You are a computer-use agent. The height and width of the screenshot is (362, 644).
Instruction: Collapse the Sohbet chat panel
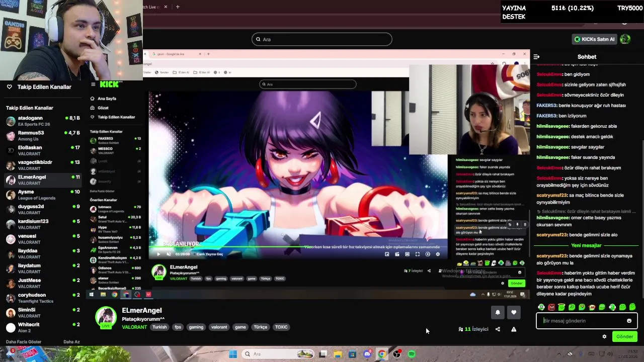[536, 57]
